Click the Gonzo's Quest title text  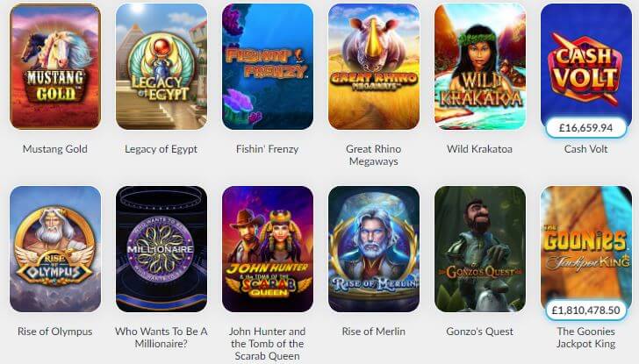click(x=479, y=332)
